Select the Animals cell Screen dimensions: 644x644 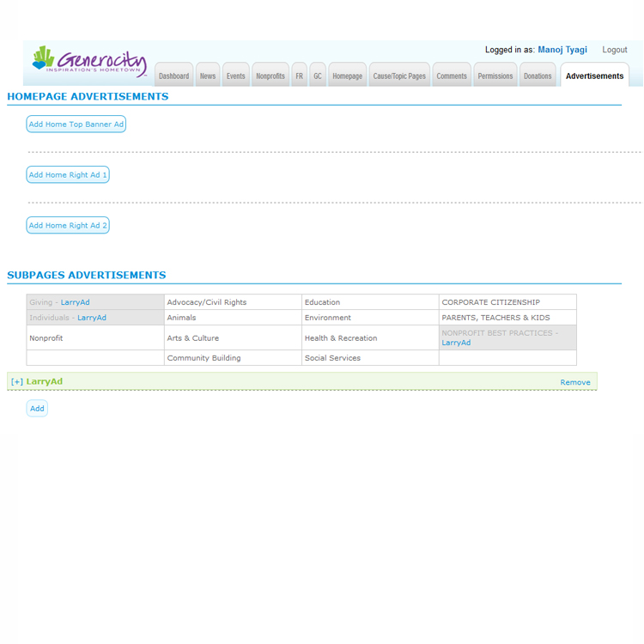pyautogui.click(x=233, y=318)
